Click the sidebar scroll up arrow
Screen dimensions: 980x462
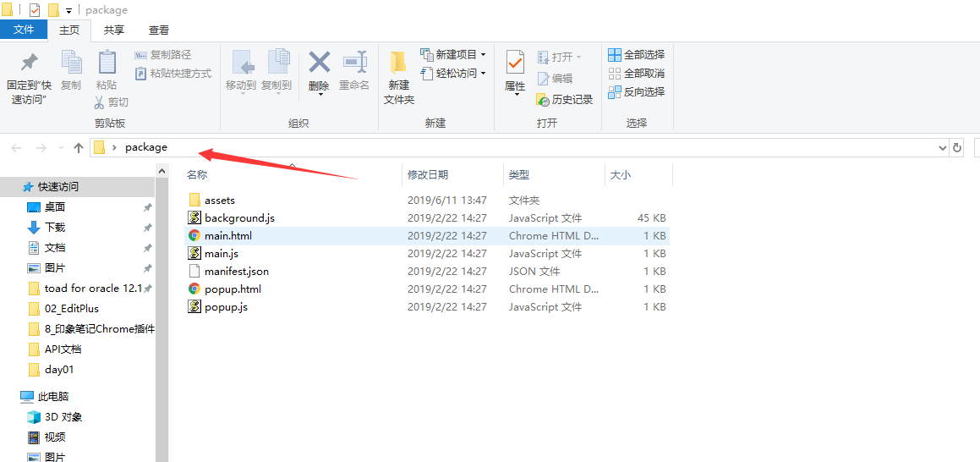point(162,171)
